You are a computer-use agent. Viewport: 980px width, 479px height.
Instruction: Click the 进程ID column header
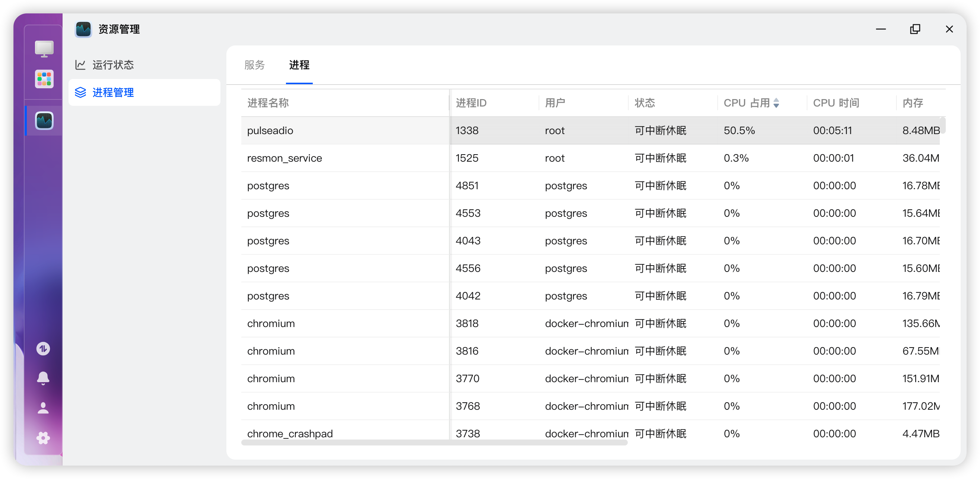pos(471,103)
